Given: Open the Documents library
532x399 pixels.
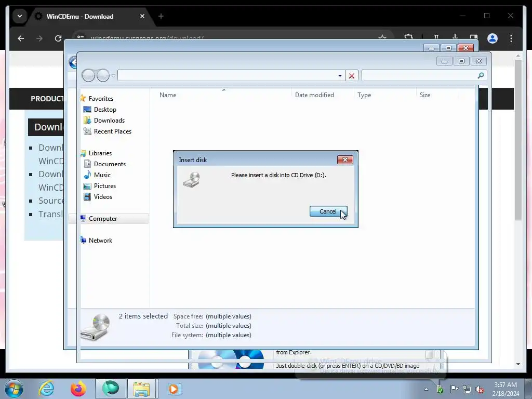Looking at the screenshot, I should pyautogui.click(x=110, y=164).
